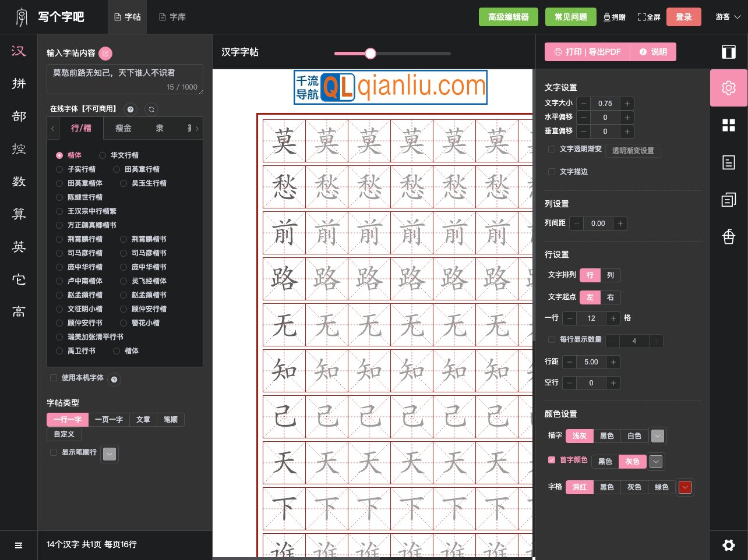
Task: Click the edit pencil beside 输入字帖内容
Action: 105,54
